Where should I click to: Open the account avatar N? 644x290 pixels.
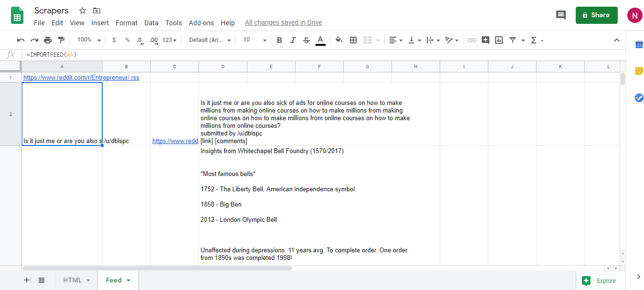pos(634,15)
